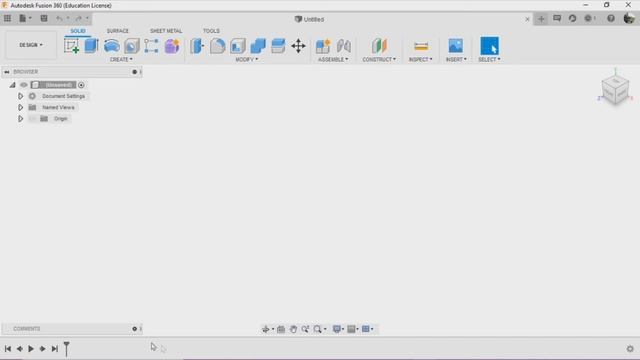
Task: Toggle visibility of Origin folder
Action: (x=33, y=119)
